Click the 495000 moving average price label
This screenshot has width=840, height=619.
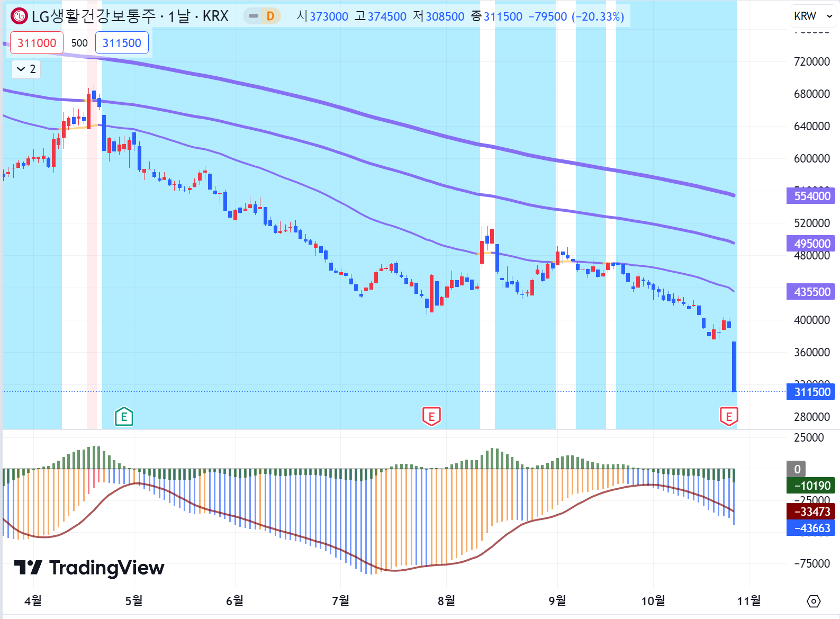point(811,244)
